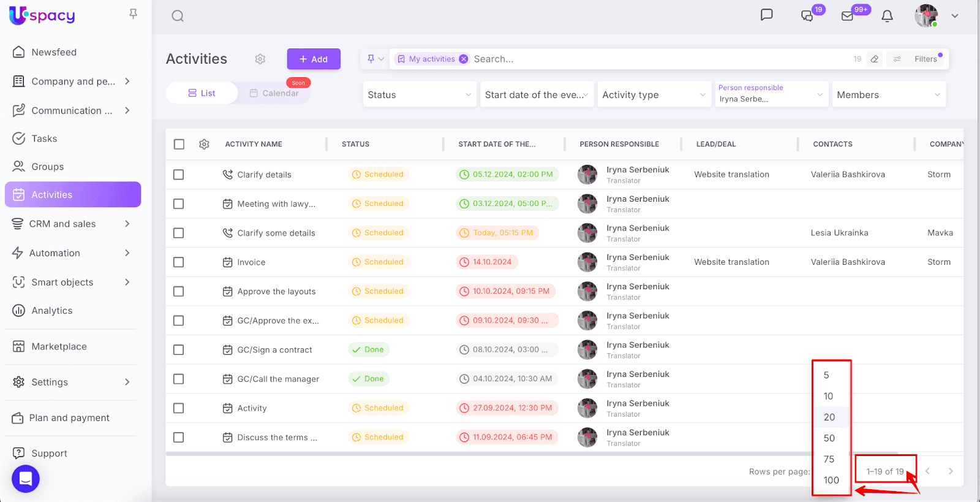Image resolution: width=980 pixels, height=502 pixels.
Task: Clear the search with the eraser icon
Action: (875, 59)
